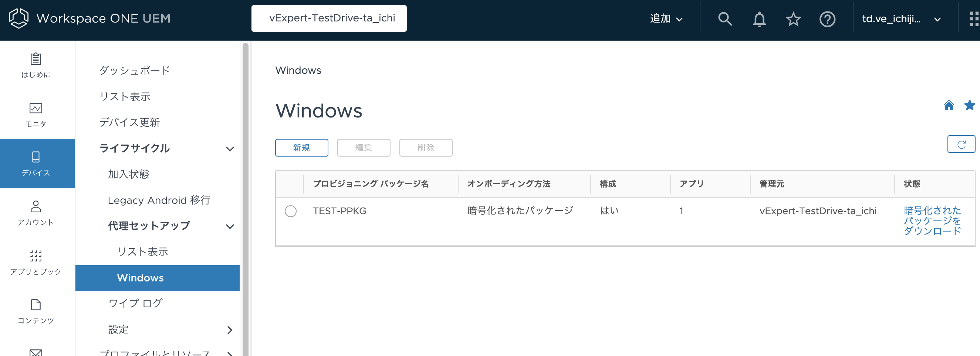Image resolution: width=980 pixels, height=356 pixels.
Task: Toggle the favorites star in the top bar
Action: pyautogui.click(x=793, y=18)
